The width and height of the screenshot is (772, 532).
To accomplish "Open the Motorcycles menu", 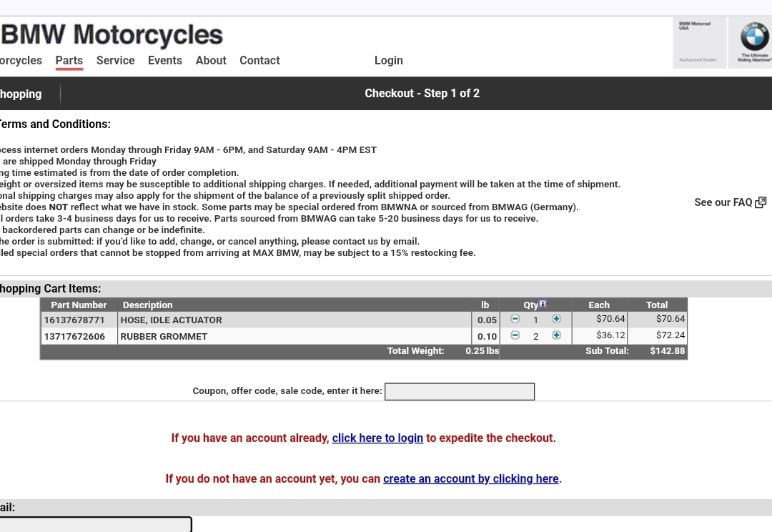I will [21, 61].
